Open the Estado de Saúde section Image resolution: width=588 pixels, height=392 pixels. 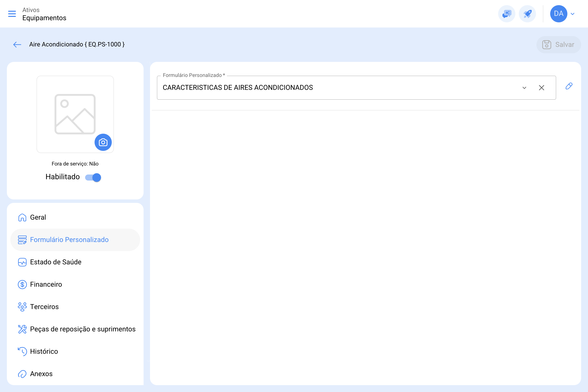75,262
